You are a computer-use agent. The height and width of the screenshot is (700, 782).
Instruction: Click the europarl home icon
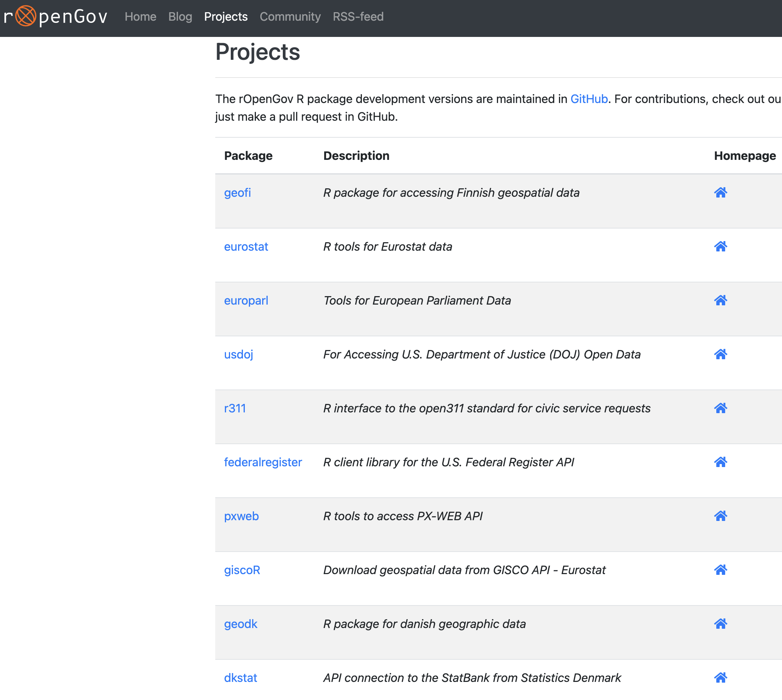[x=720, y=300]
